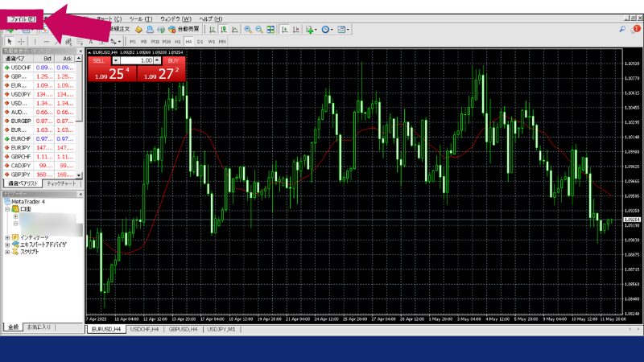
Task: Switch chart to candlestick display
Action: [x=224, y=30]
